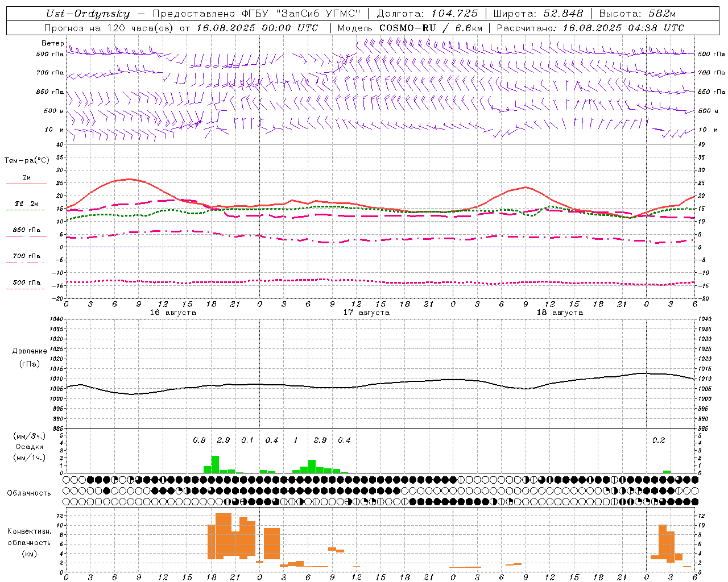728x582 pixels.
Task: Click the station name Ust-Ordynsky in header
Action: pos(88,14)
